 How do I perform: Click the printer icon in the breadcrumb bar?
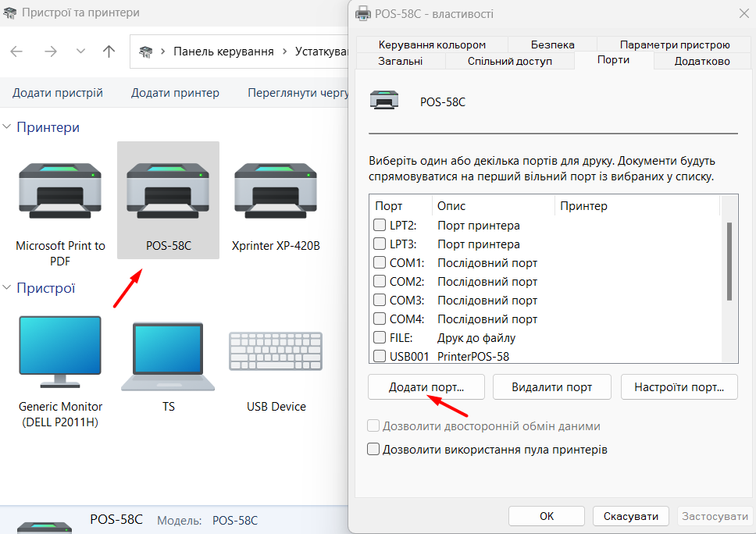coord(145,51)
